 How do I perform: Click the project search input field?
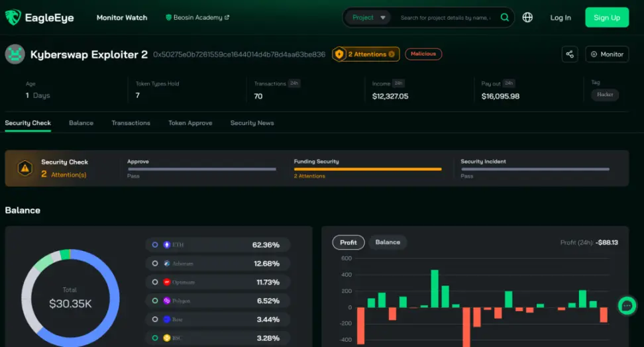coord(446,18)
